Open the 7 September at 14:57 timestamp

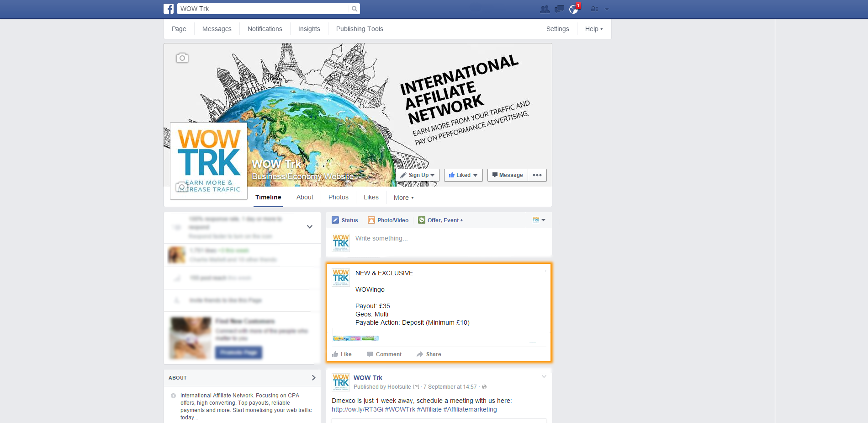(450, 387)
